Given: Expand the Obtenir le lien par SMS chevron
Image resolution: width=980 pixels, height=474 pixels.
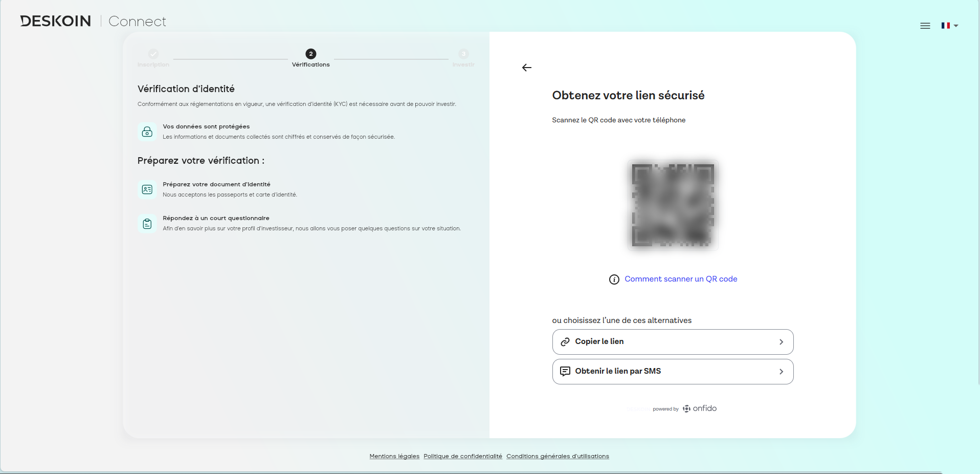Looking at the screenshot, I should coord(781,372).
